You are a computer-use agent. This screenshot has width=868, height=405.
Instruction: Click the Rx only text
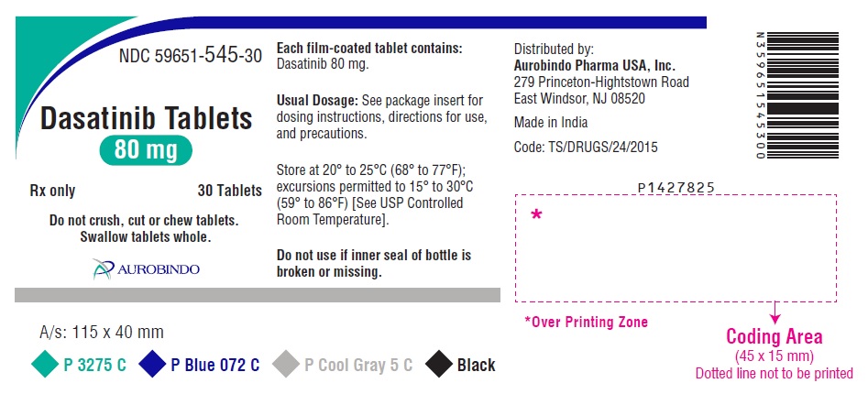53,192
